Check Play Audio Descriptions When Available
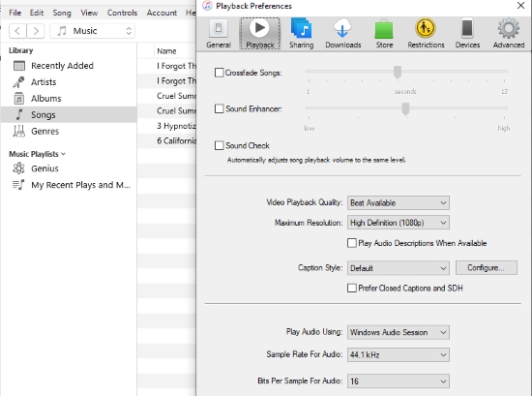532x396 pixels. point(352,243)
